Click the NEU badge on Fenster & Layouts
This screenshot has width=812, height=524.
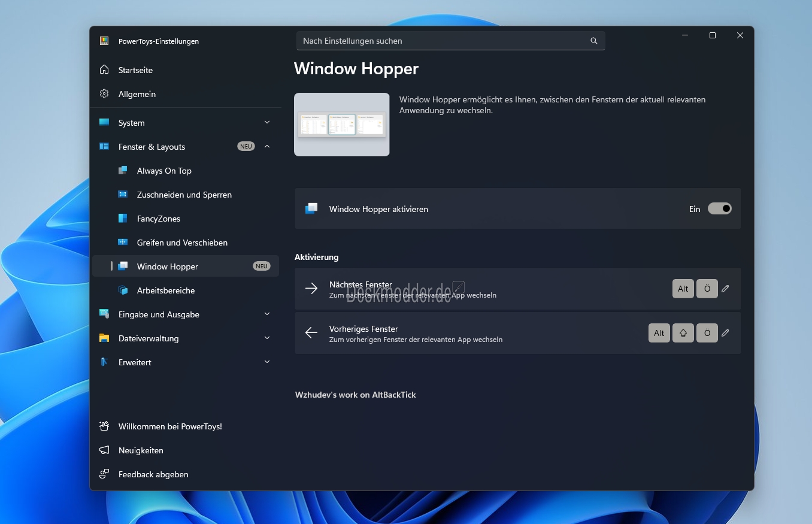pyautogui.click(x=246, y=146)
